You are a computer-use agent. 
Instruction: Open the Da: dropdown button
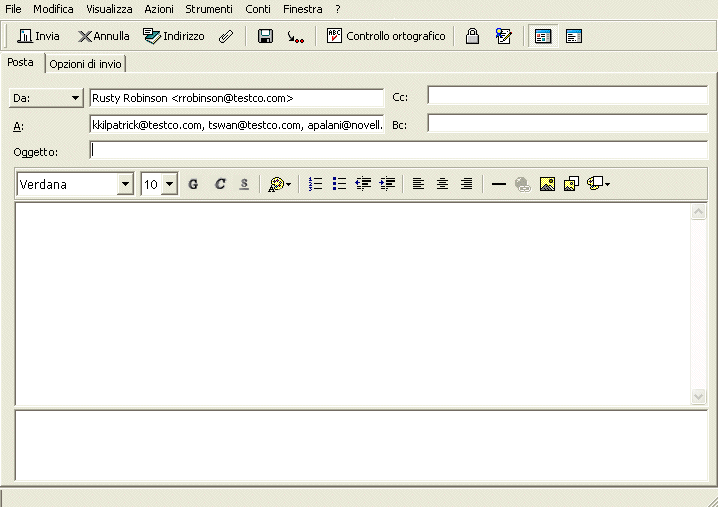coord(46,98)
